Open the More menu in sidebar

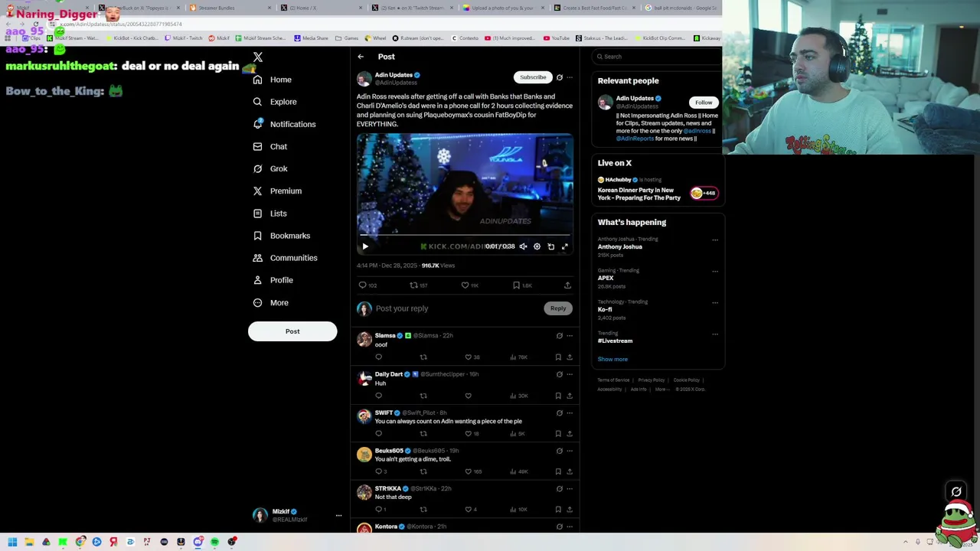point(270,302)
